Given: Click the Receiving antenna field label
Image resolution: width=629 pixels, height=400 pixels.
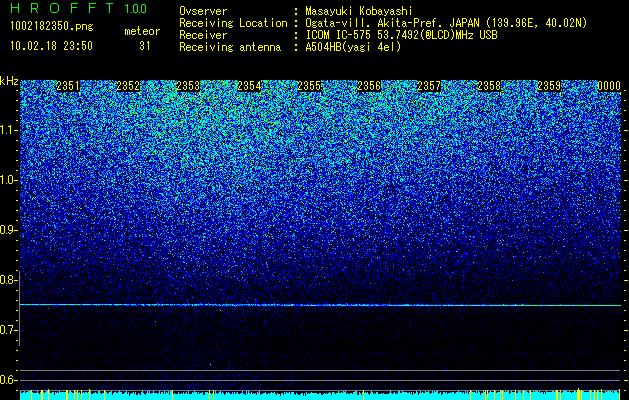Looking at the screenshot, I should pos(230,47).
